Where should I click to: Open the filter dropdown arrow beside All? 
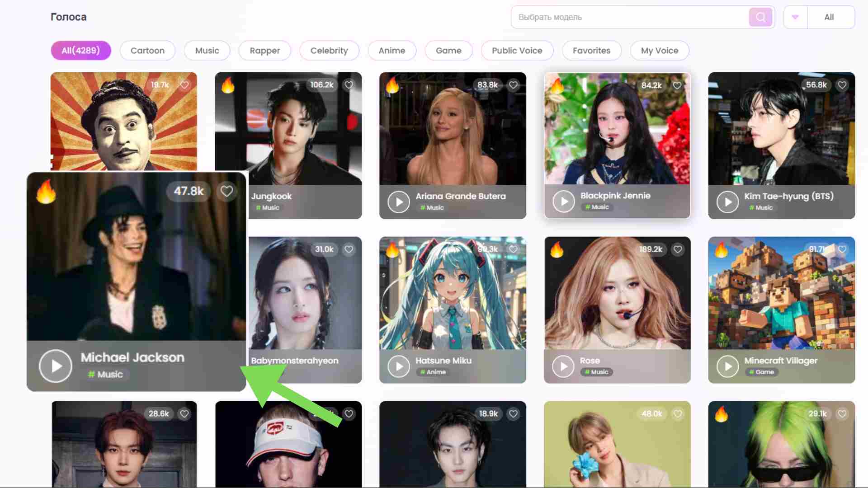click(x=795, y=17)
